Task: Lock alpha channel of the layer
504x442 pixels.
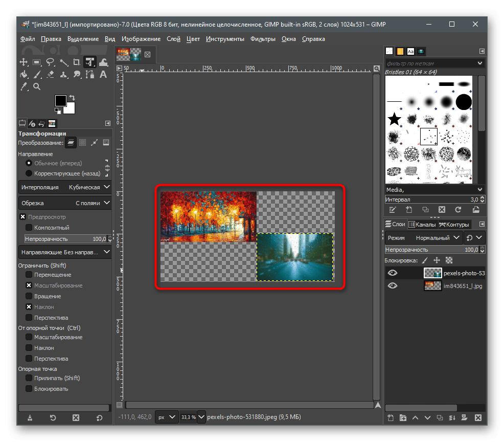Action: (x=449, y=260)
